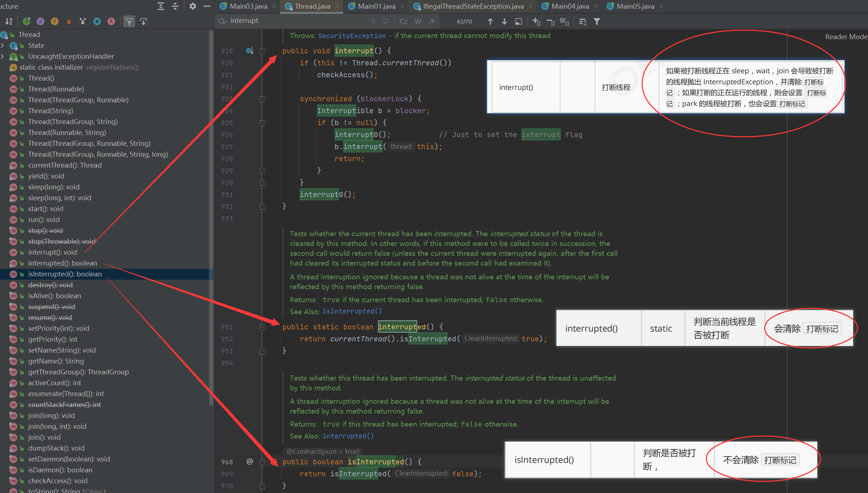Expand the State enum node
Viewport: 868px width, 493px height.
(x=3, y=45)
